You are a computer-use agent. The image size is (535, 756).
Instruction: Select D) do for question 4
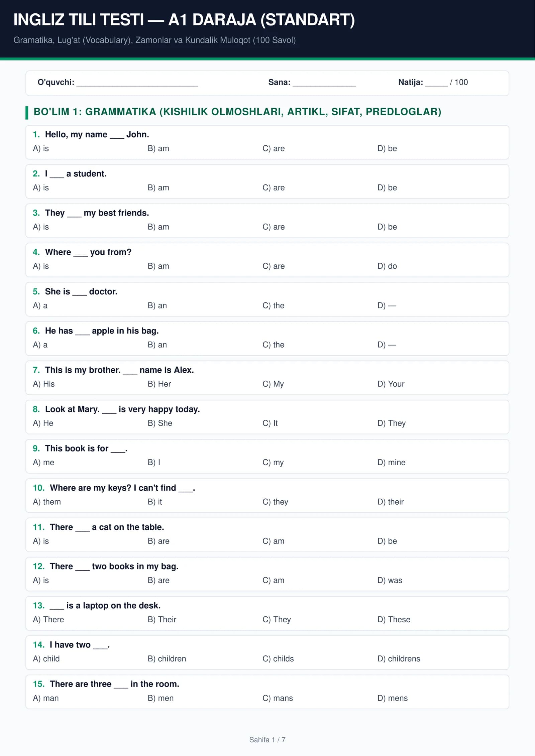(387, 266)
